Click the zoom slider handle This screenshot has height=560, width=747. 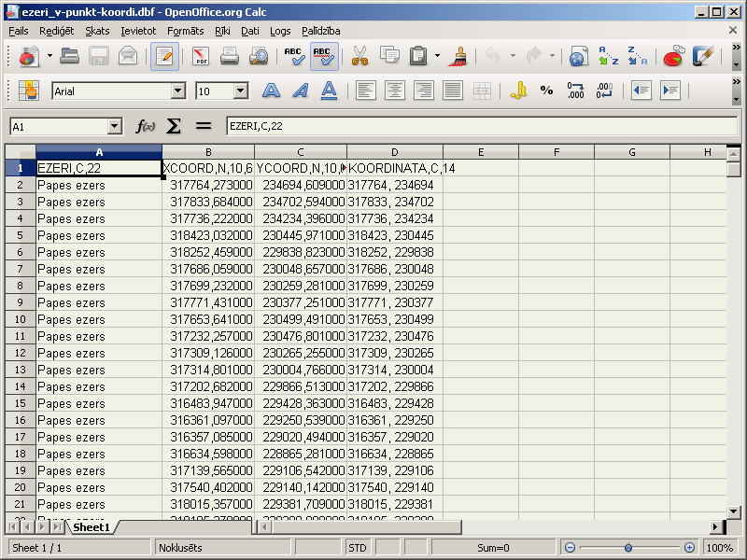[628, 548]
